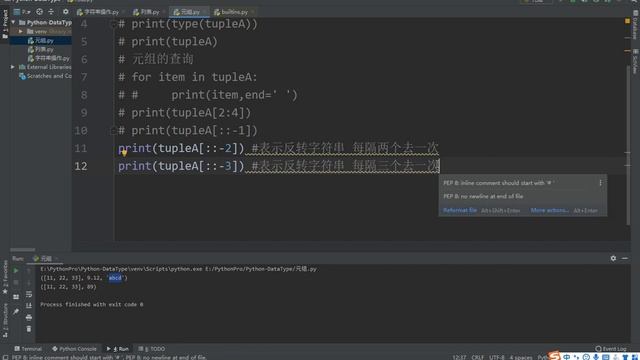
Task: Click the editor vertical scrollbar
Action: (x=629, y=145)
